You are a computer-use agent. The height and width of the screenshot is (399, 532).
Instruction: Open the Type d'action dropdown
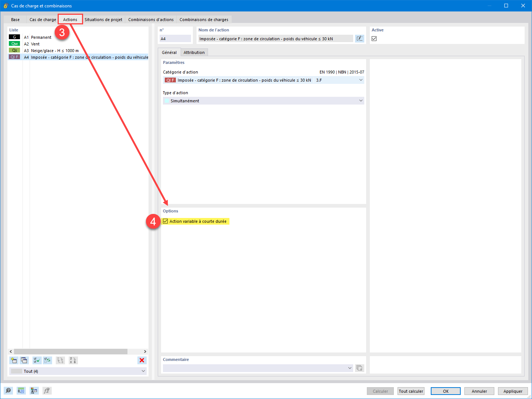tap(361, 100)
